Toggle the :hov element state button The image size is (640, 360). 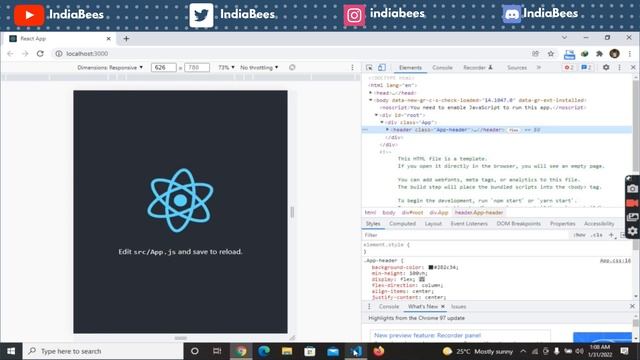coord(579,235)
